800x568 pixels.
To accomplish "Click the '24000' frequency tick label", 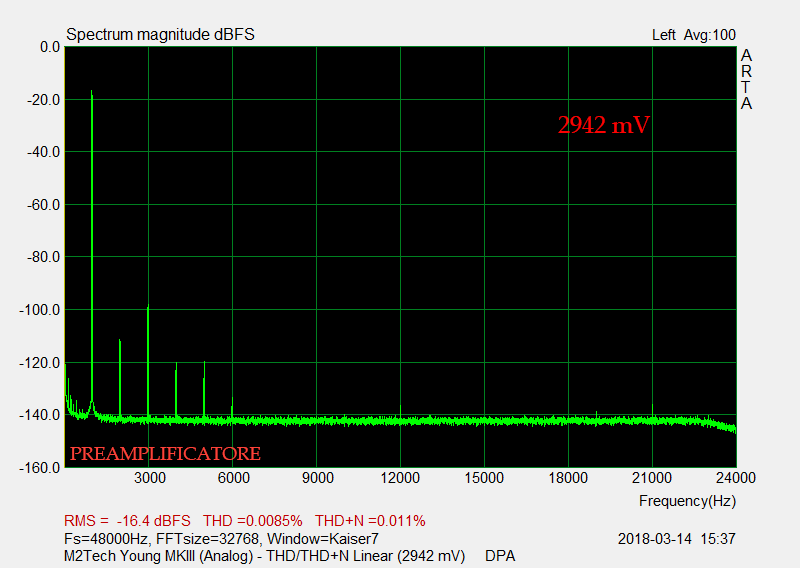I will (x=736, y=478).
